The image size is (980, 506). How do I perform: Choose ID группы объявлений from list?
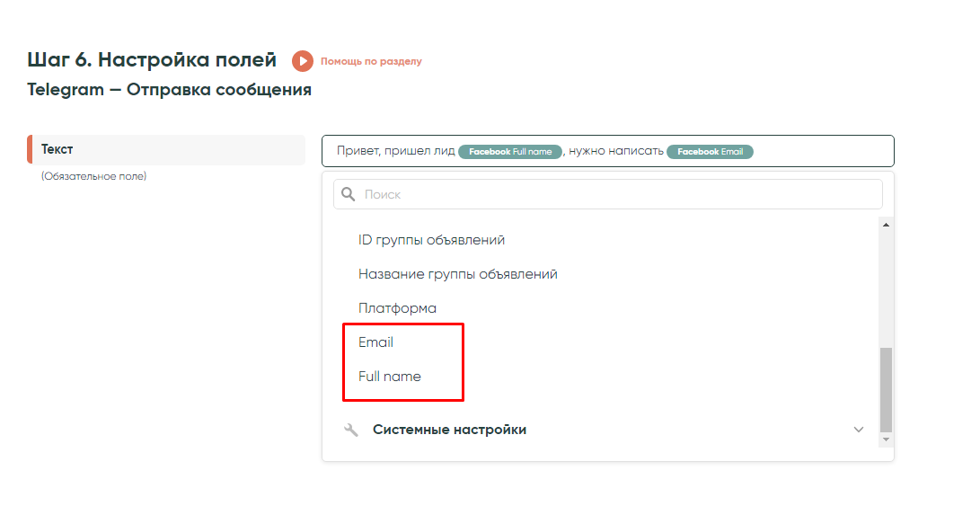coord(431,240)
